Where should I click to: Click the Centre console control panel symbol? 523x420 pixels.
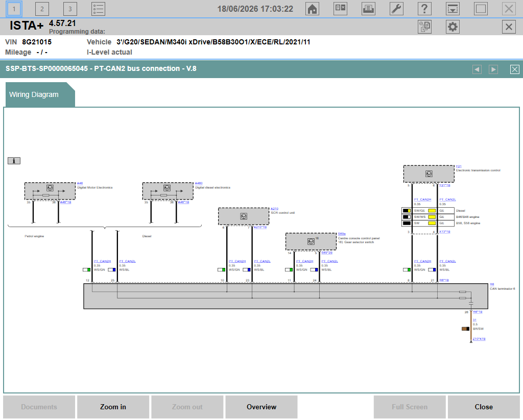(311, 242)
